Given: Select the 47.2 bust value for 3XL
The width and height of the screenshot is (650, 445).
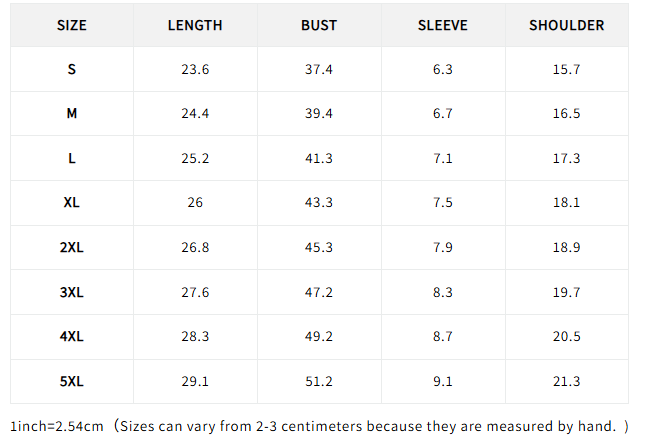Looking at the screenshot, I should point(319,292).
